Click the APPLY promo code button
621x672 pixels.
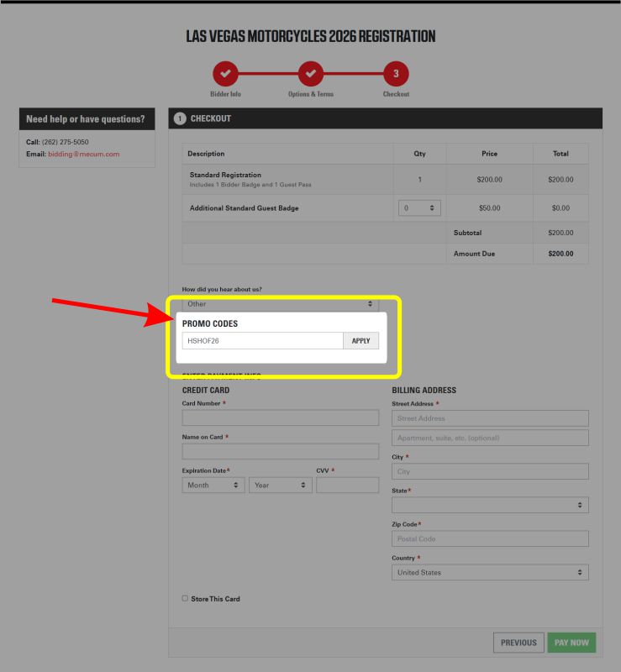(360, 341)
